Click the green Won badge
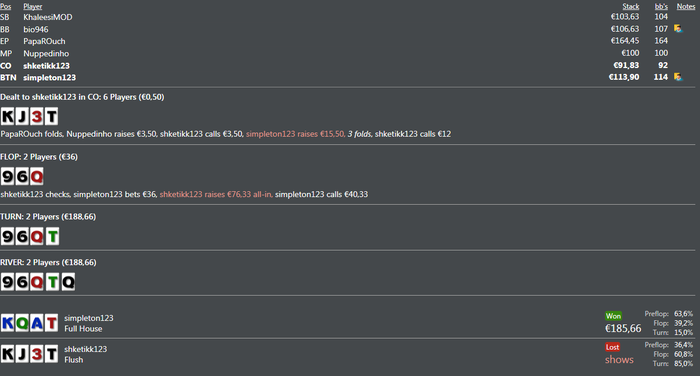 pos(613,316)
